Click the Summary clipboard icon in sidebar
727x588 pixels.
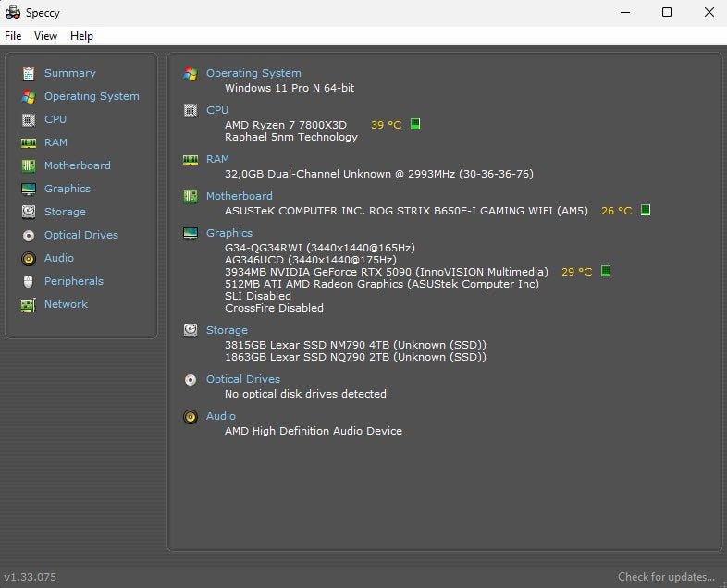pos(28,73)
